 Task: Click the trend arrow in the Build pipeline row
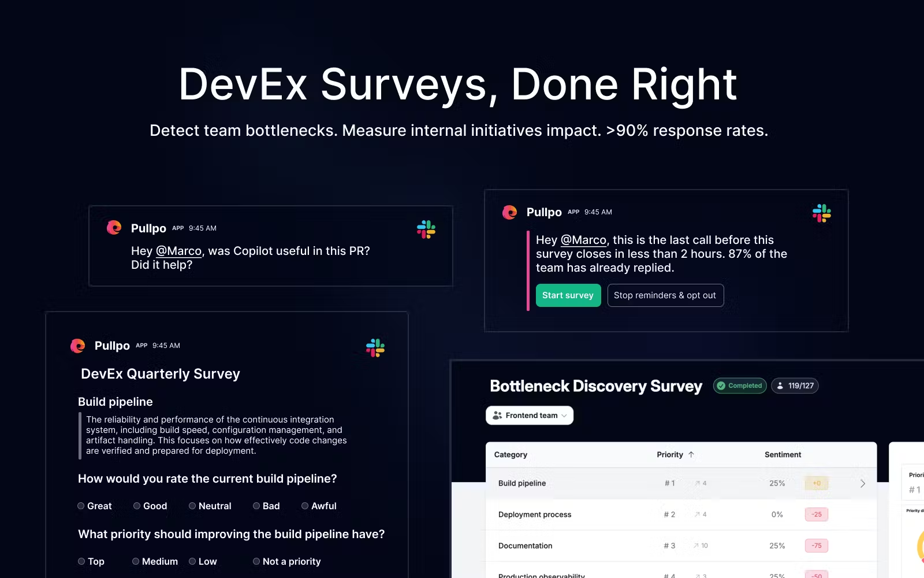click(698, 483)
